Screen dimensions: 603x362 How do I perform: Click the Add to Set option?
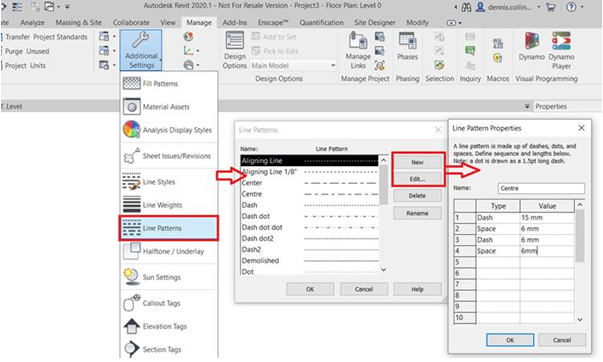coord(275,37)
